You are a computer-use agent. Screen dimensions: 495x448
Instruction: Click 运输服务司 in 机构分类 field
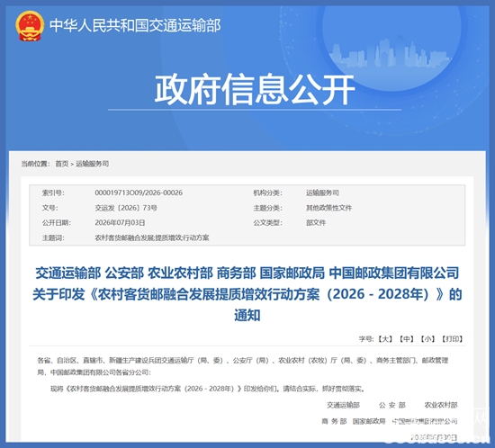[322, 193]
